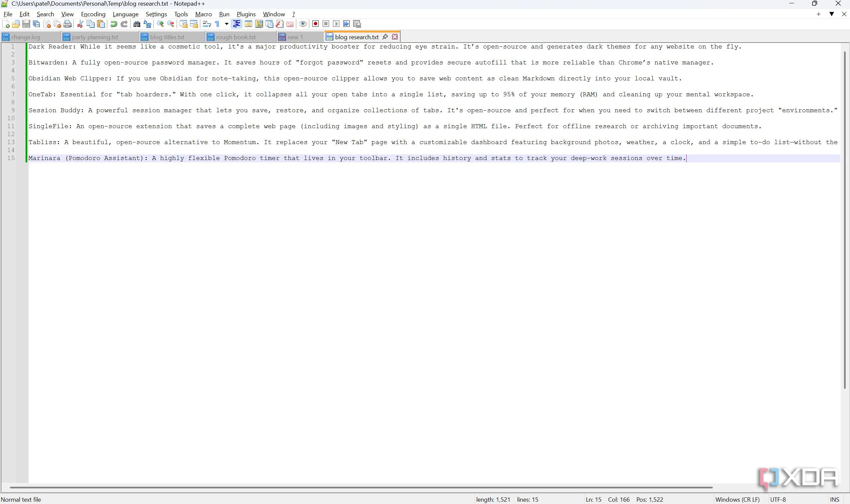
Task: Close the blog research.txt tab
Action: pos(395,37)
